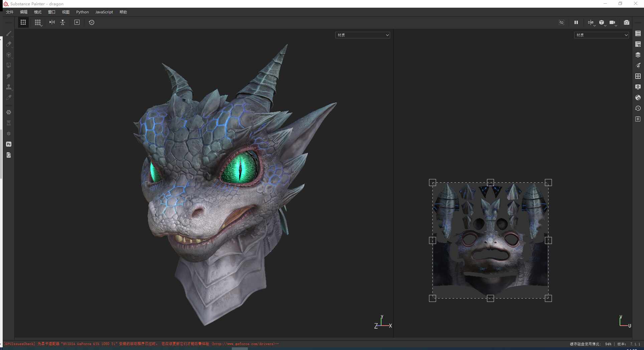Click the bottom-left UV transform corner handle
Screen dimensions: 644x350
click(x=433, y=298)
